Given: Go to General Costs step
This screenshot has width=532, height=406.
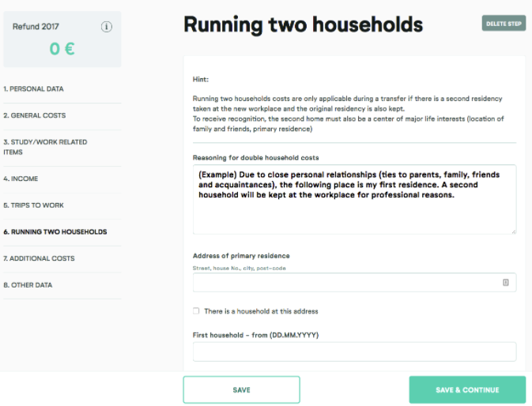Looking at the screenshot, I should pos(35,115).
